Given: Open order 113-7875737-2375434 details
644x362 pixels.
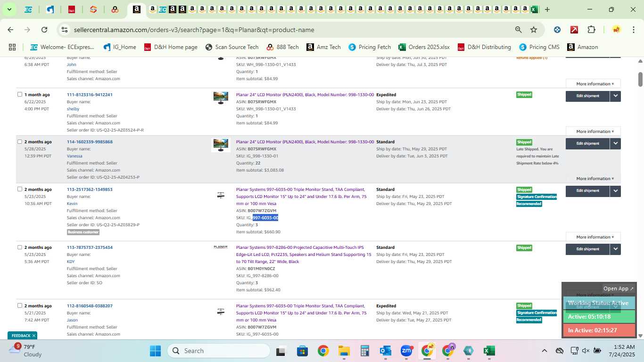Looking at the screenshot, I should (90, 247).
